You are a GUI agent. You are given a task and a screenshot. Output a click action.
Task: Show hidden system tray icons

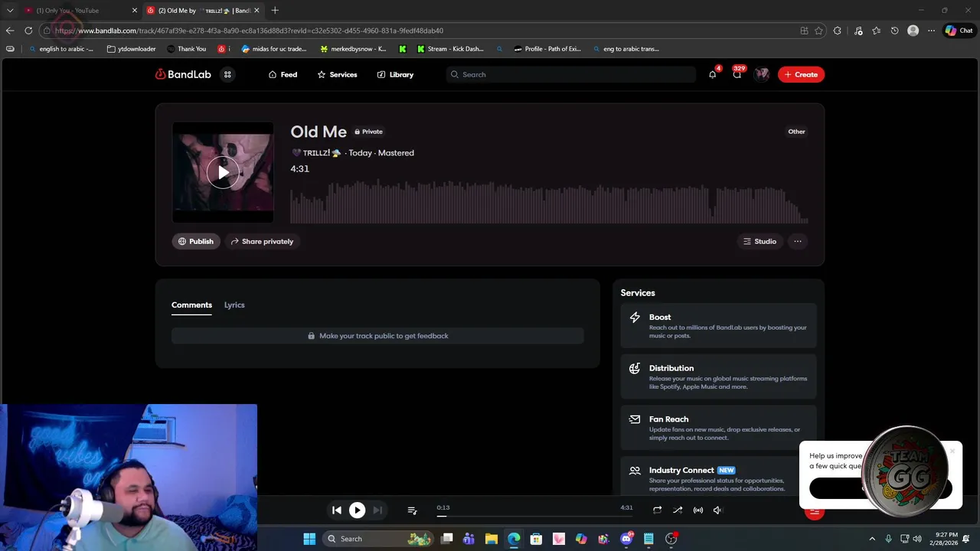(872, 539)
